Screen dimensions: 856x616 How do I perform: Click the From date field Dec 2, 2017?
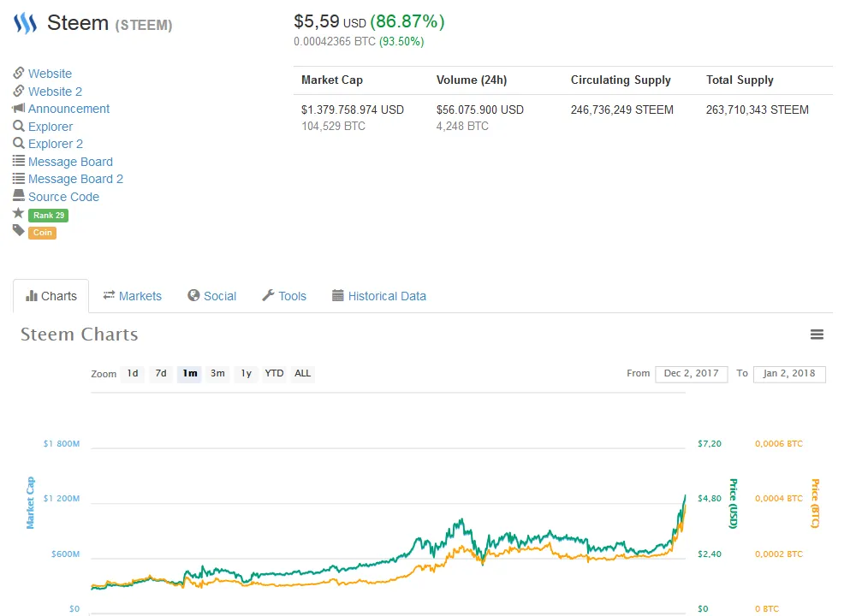pos(691,374)
